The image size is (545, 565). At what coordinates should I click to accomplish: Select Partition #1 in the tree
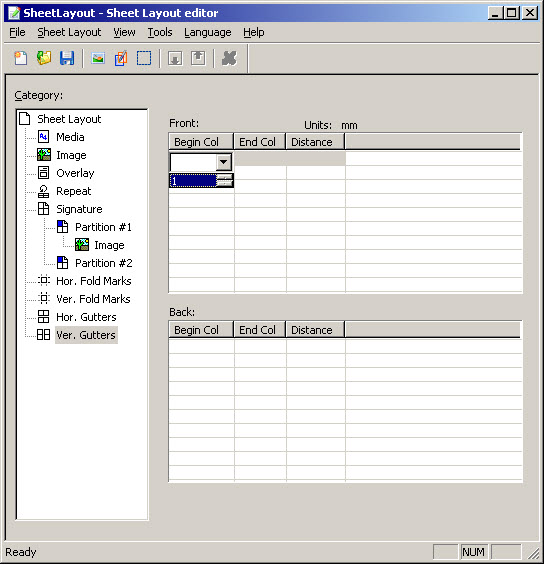click(103, 227)
